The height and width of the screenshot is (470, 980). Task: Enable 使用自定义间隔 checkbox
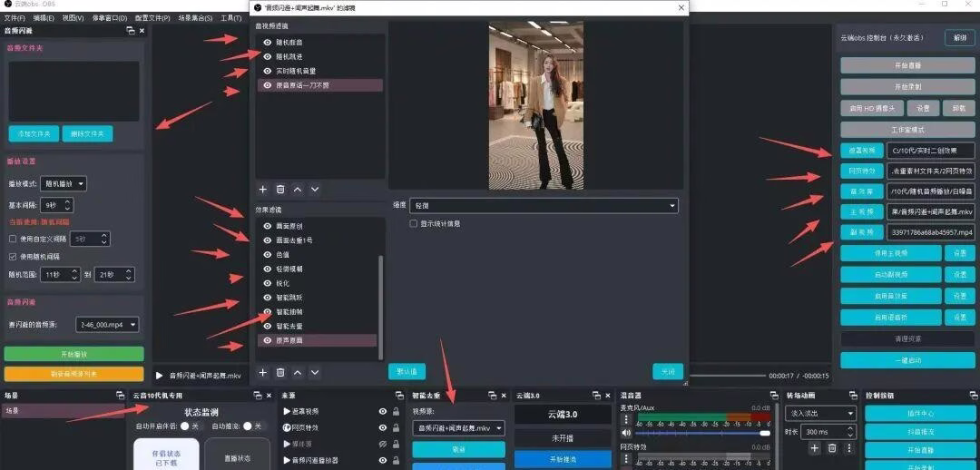pos(13,239)
